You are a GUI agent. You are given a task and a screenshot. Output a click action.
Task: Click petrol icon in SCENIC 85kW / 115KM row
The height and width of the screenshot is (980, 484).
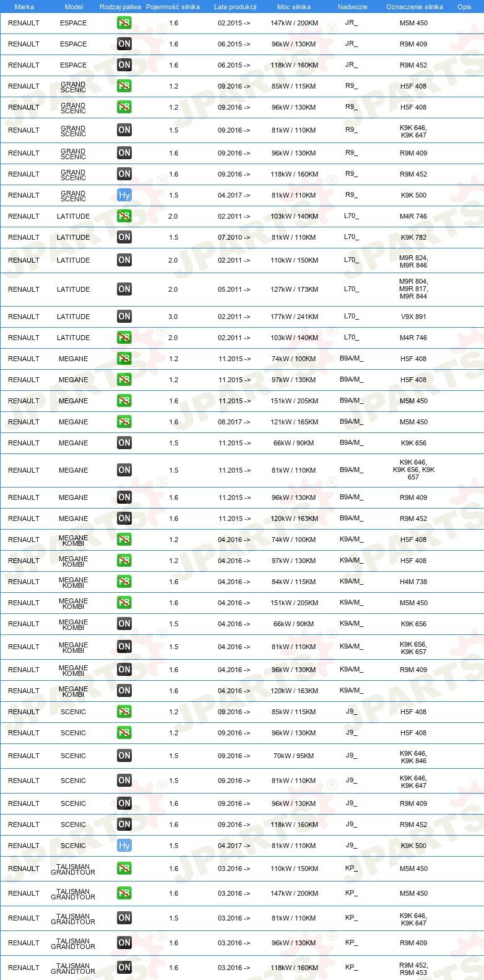(124, 712)
